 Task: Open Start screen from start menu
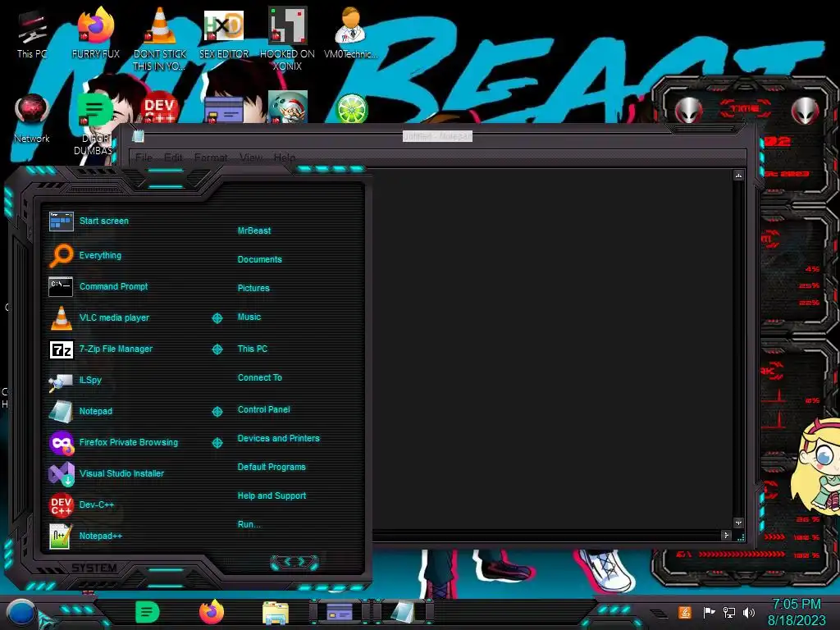[89, 221]
